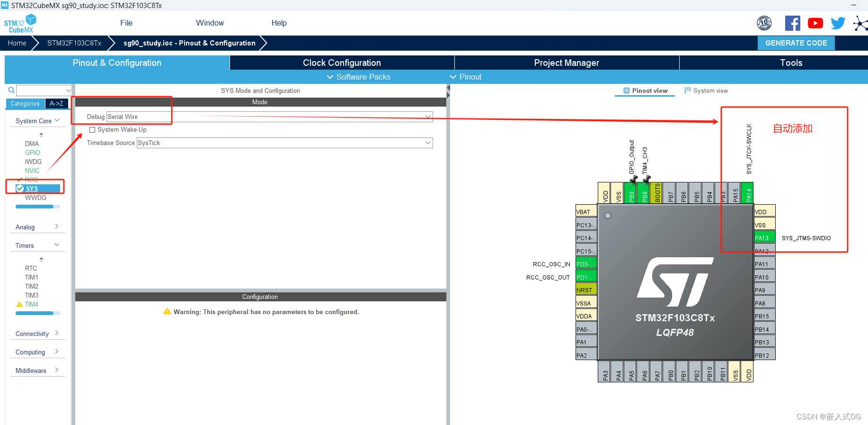The width and height of the screenshot is (868, 425).
Task: Click the TIM4 warning triangle icon
Action: (x=19, y=304)
